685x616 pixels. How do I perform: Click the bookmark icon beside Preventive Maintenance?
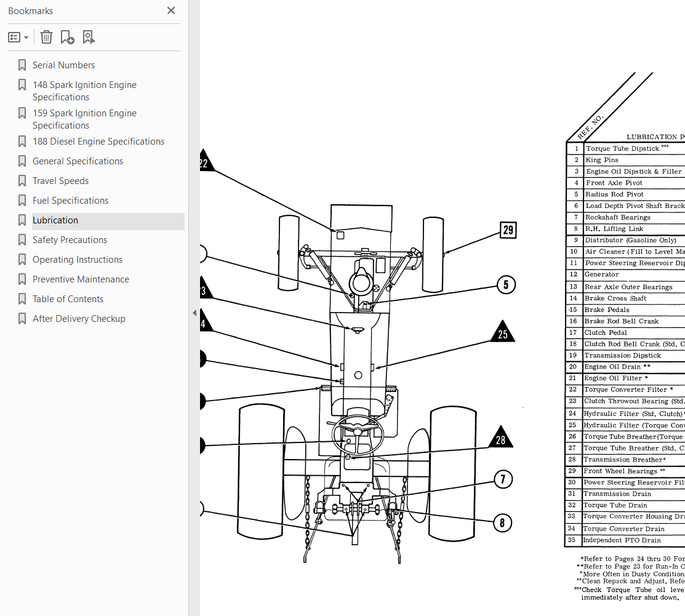pos(22,279)
